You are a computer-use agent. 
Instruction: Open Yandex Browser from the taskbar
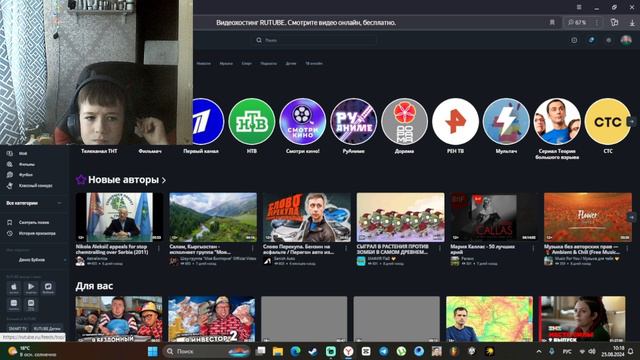348,351
